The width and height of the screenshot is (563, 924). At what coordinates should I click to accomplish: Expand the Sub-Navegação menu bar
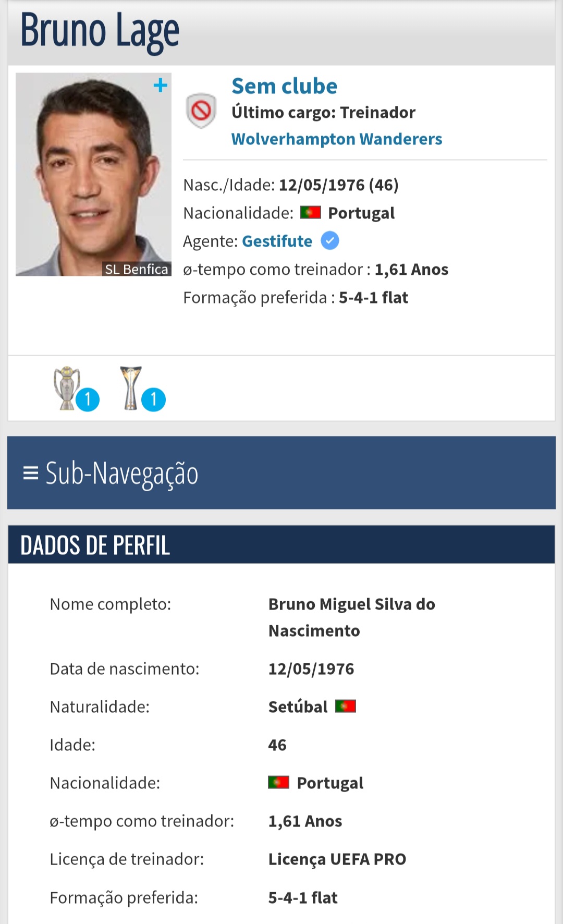tap(281, 473)
